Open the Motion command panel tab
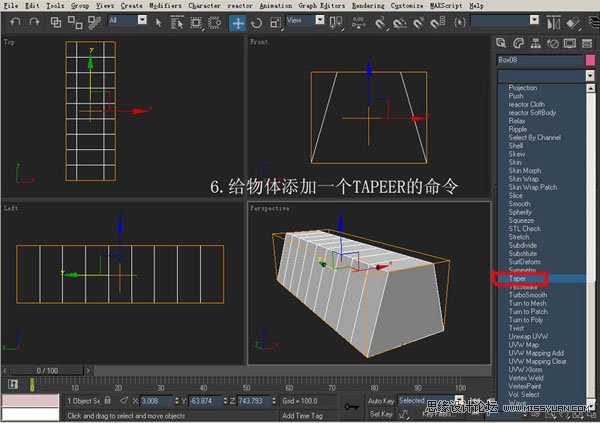600x423 pixels. coord(553,43)
